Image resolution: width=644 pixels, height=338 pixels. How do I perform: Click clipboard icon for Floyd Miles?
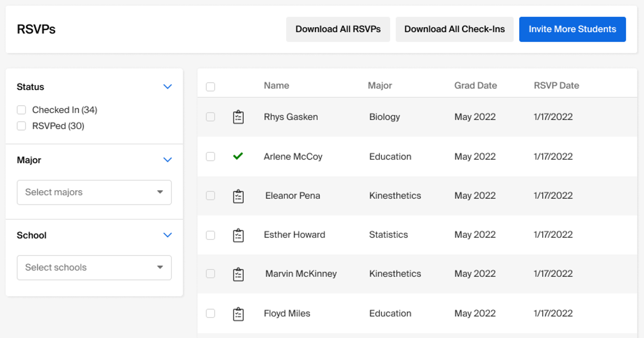238,314
